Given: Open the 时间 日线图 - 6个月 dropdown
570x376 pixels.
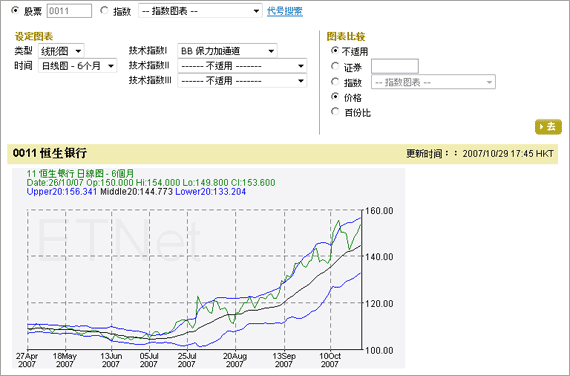Looking at the screenshot, I should [x=77, y=66].
